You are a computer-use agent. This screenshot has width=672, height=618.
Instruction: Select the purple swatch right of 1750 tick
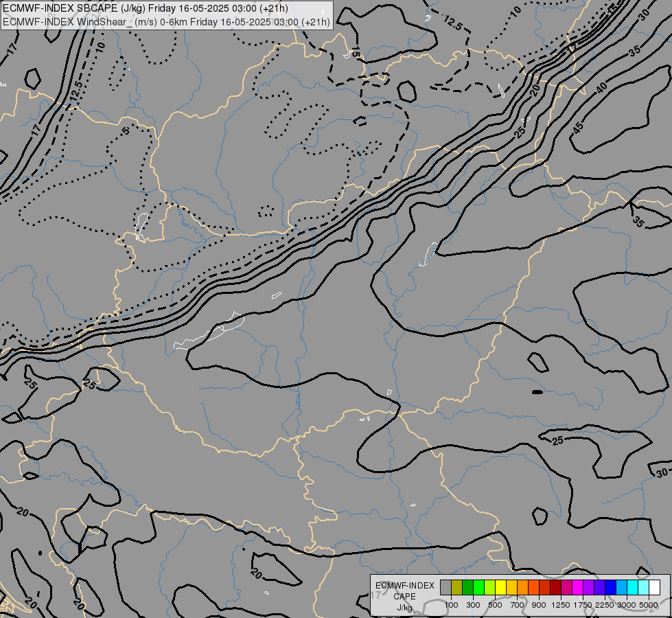click(x=588, y=588)
